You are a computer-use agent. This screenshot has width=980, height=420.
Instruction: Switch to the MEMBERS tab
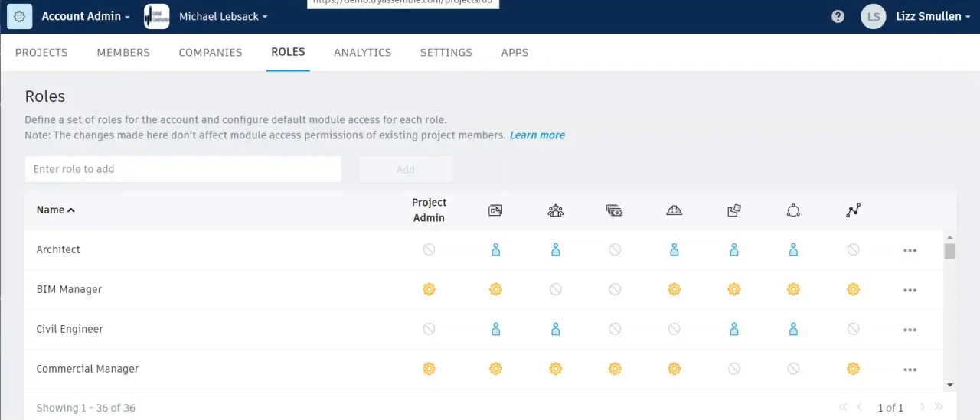[x=123, y=53]
